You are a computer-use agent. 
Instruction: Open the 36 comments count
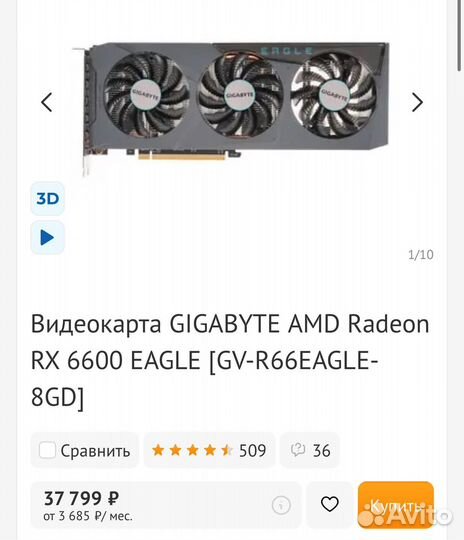pyautogui.click(x=321, y=450)
